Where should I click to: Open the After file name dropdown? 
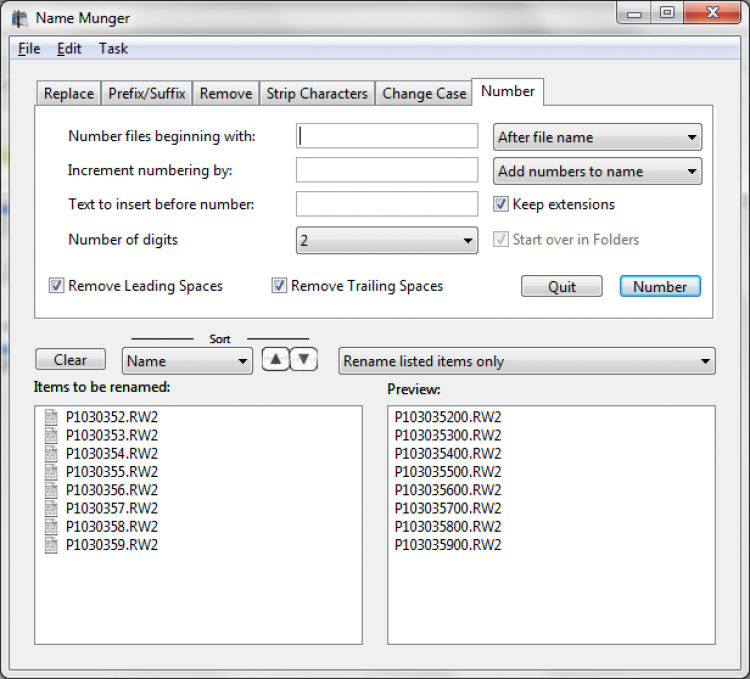click(x=597, y=137)
